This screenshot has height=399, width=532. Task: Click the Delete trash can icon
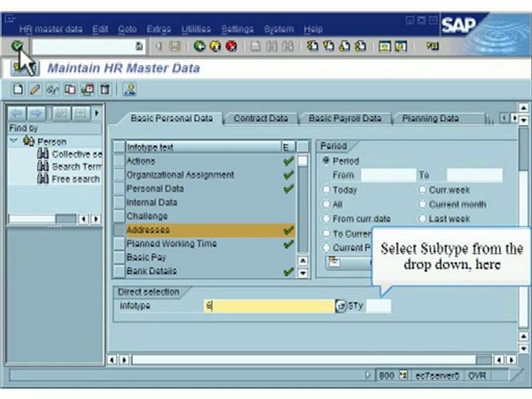click(x=105, y=90)
